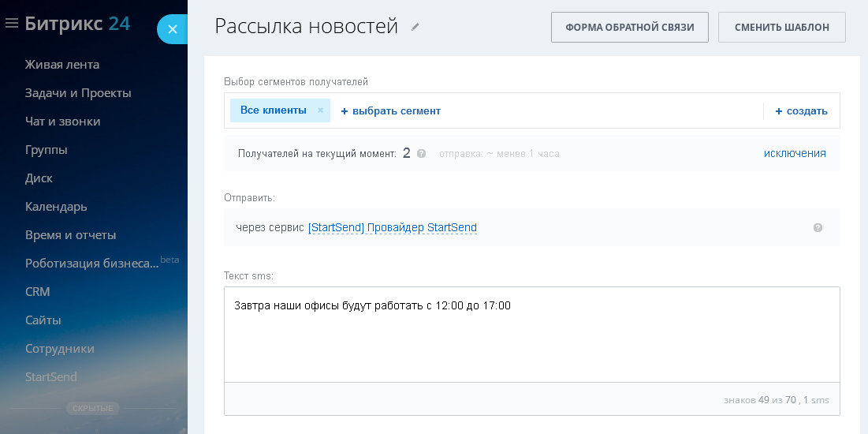868x434 pixels.
Task: Open the StartSend sidebar item
Action: pos(51,377)
